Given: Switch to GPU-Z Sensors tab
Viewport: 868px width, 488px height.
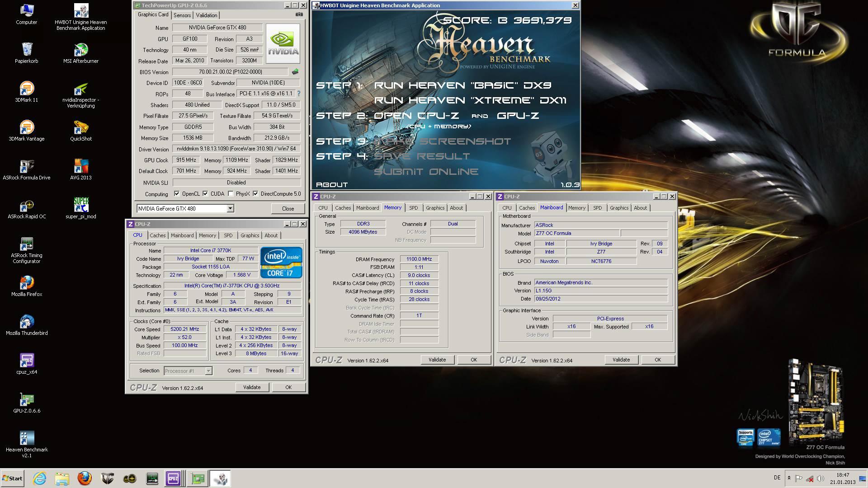Looking at the screenshot, I should pos(182,15).
